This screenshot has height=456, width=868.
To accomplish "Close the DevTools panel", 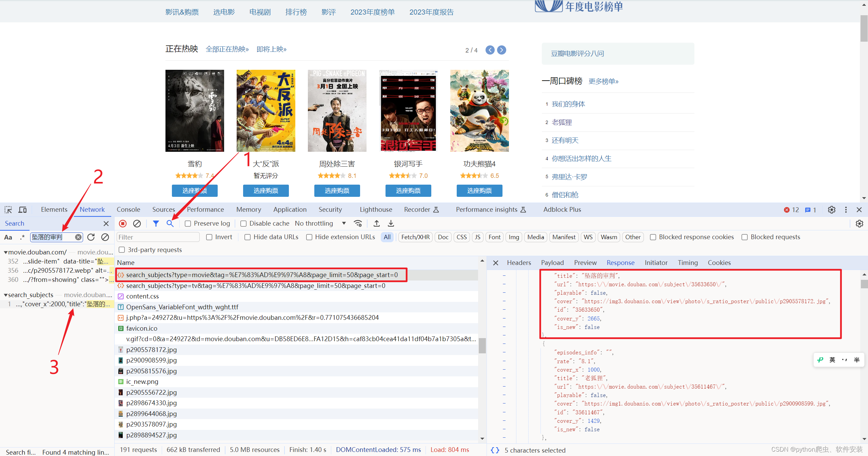I will 859,210.
